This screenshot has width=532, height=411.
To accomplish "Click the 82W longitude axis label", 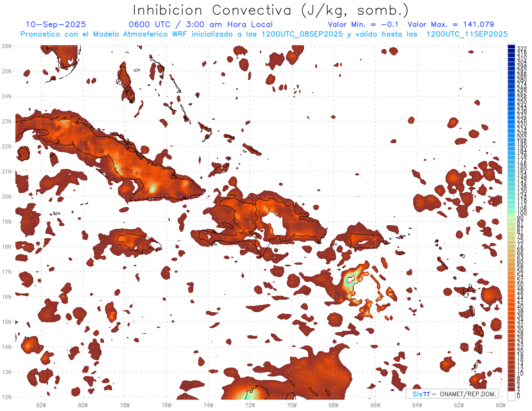I will 41,405.
